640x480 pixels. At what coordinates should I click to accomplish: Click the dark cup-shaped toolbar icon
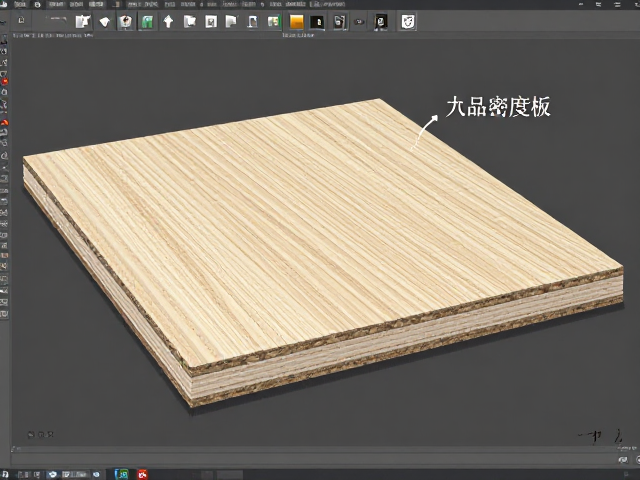(x=339, y=22)
